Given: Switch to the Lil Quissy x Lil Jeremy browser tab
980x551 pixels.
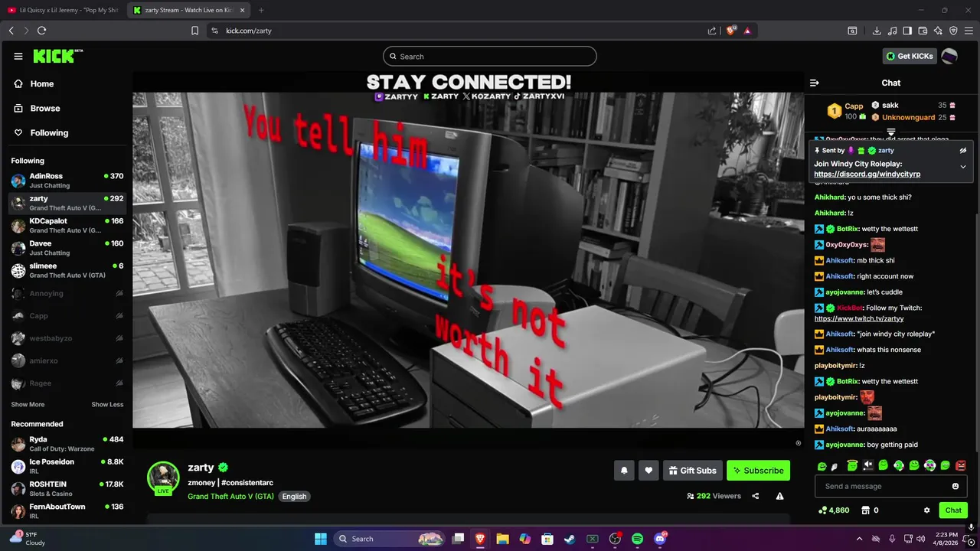Looking at the screenshot, I should (63, 10).
